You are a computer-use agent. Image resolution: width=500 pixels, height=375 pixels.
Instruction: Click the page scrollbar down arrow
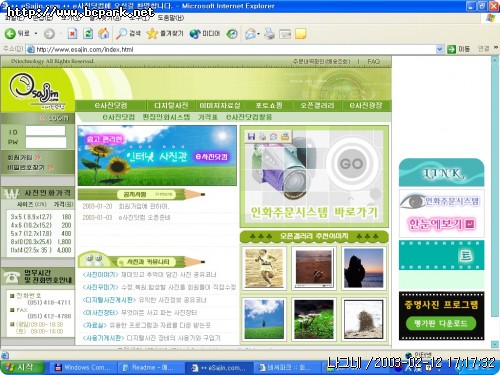point(495,344)
